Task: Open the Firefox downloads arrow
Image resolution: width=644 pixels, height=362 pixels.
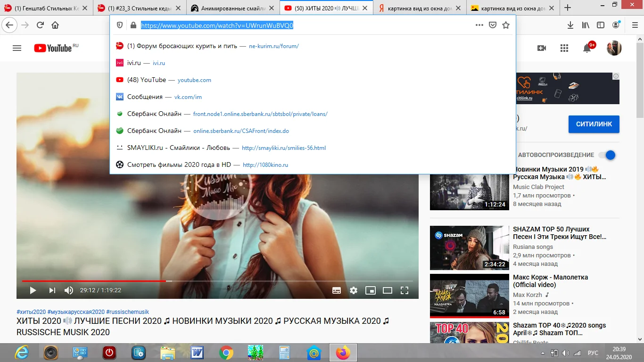Action: (570, 25)
